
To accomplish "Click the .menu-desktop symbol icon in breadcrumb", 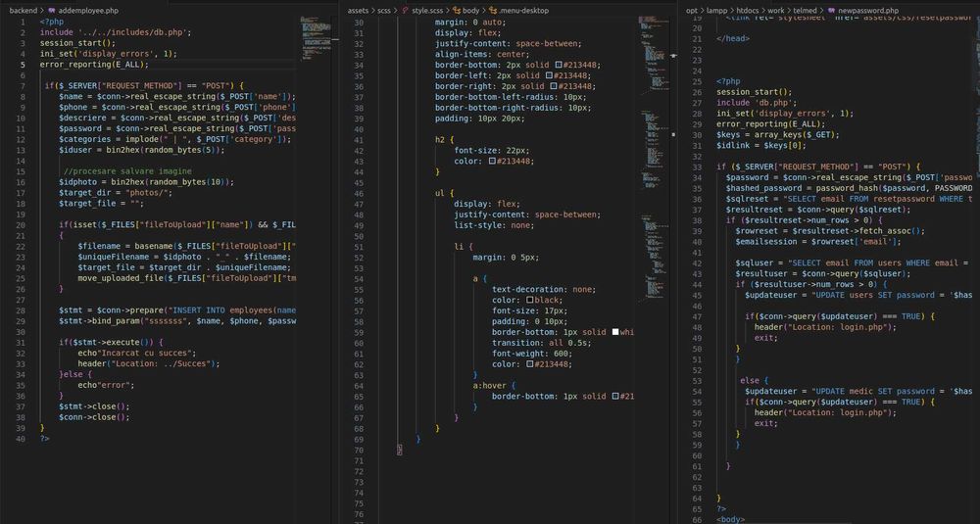I will (x=494, y=11).
